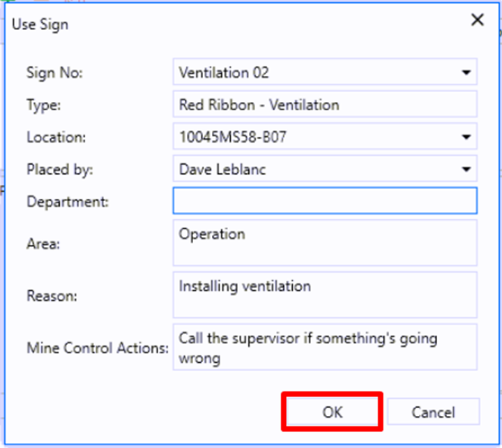
Task: Click the Installing ventilation reason box
Action: tap(324, 294)
